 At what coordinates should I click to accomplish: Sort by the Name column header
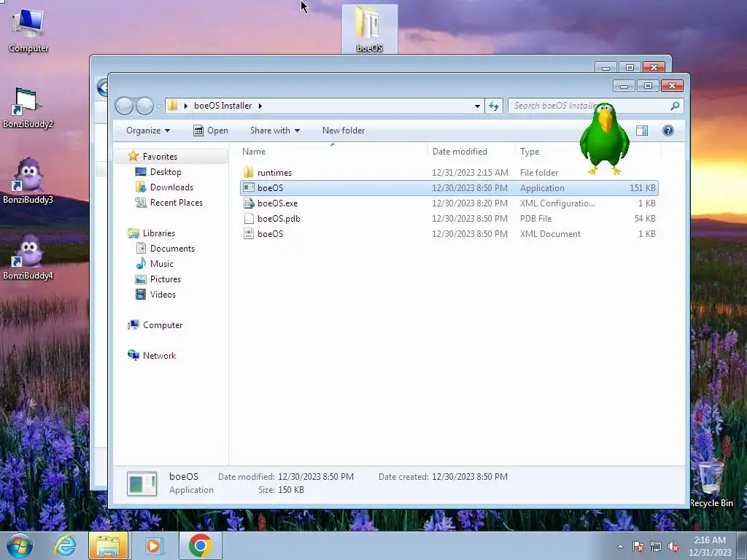(333, 152)
